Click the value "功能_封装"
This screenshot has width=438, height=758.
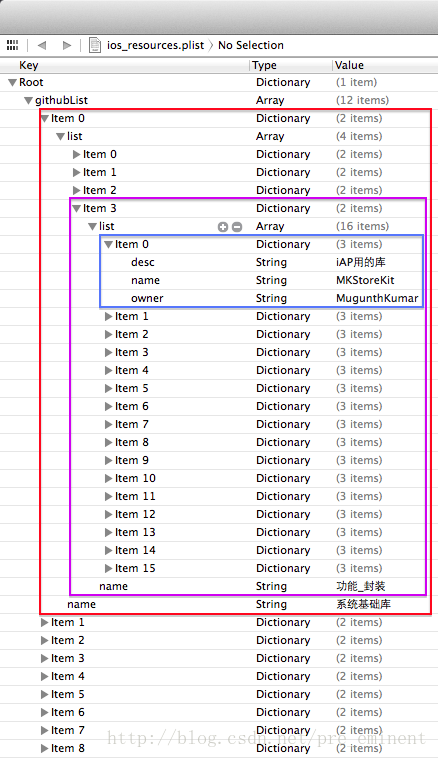click(361, 586)
